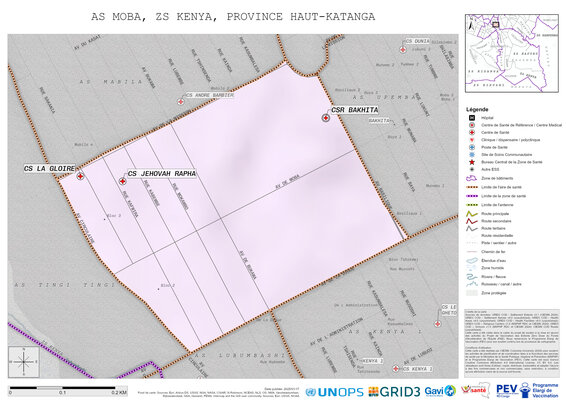This screenshot has height=400, width=566.
Task: Click the AV DE BUKAMA street label
Action: (x=248, y=265)
